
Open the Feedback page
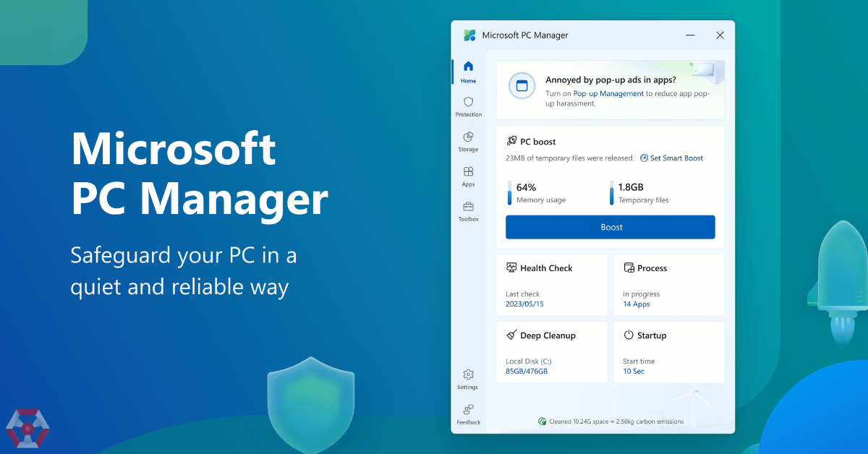click(x=468, y=414)
